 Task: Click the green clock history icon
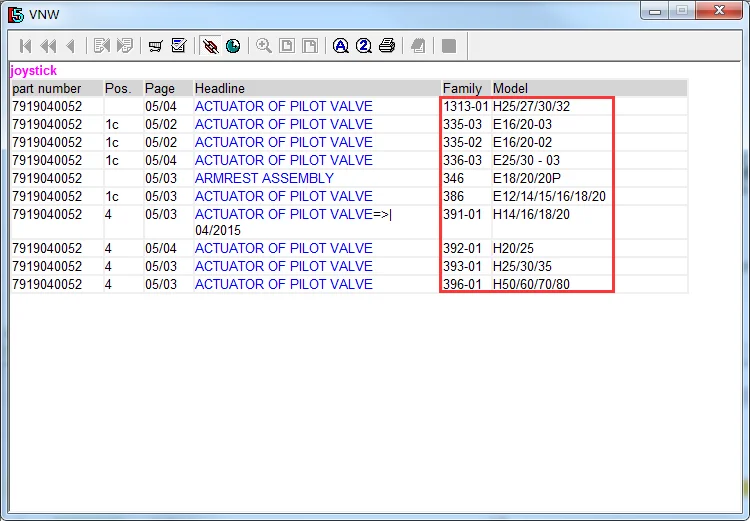(233, 46)
